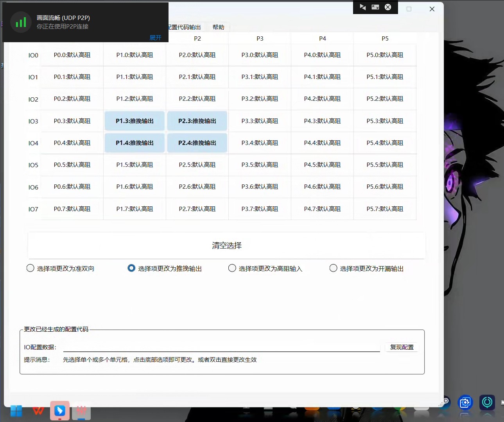504x422 pixels.
Task: Select cell P0.5:默认高阻
Action: [x=72, y=165]
